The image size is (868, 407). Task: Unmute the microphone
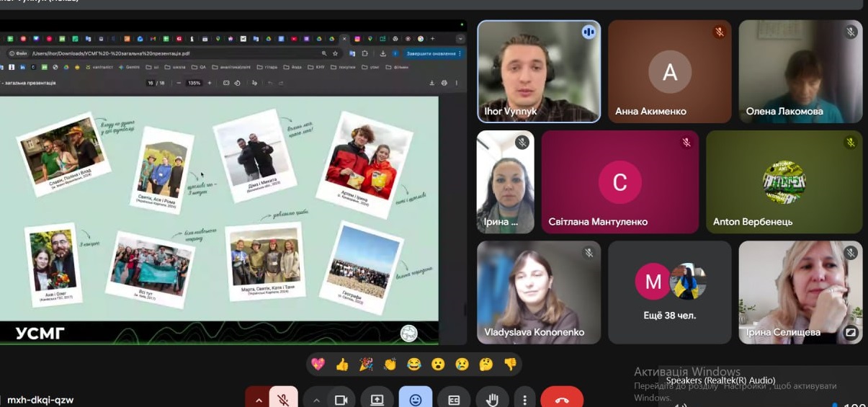click(x=283, y=400)
